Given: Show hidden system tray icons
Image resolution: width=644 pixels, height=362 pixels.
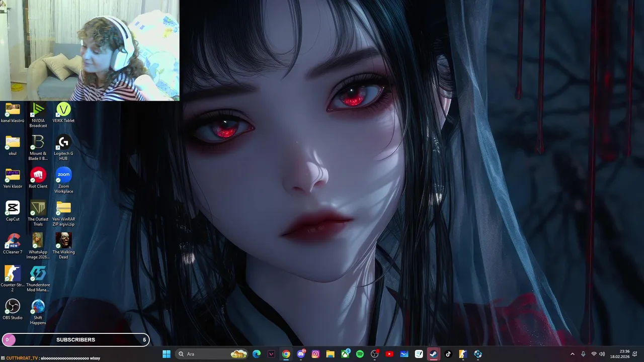Looking at the screenshot, I should [572, 354].
